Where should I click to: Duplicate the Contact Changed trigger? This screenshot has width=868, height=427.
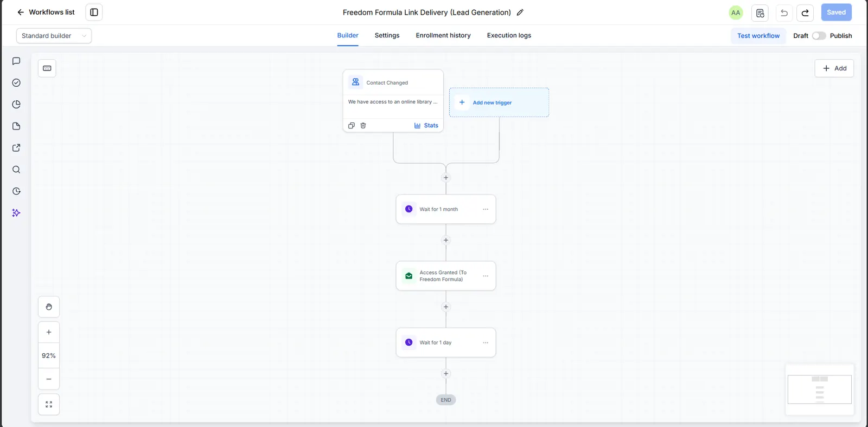tap(351, 126)
